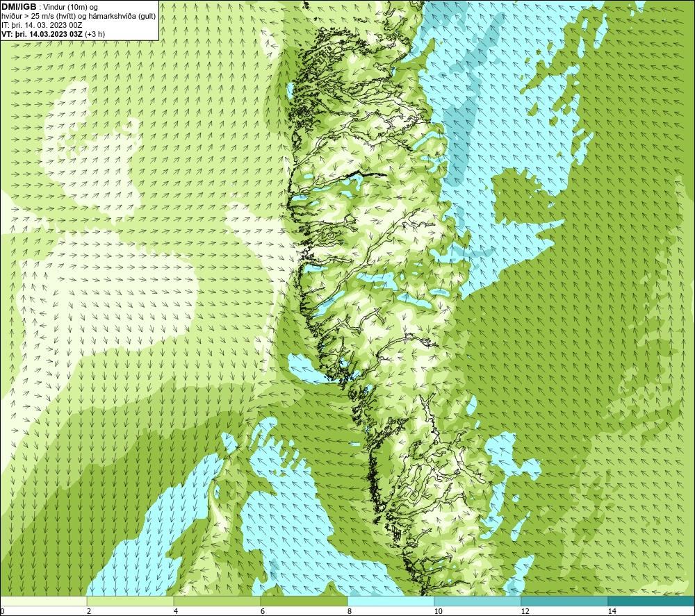Click the palest 0–2 m/s legend swatch

(43, 601)
